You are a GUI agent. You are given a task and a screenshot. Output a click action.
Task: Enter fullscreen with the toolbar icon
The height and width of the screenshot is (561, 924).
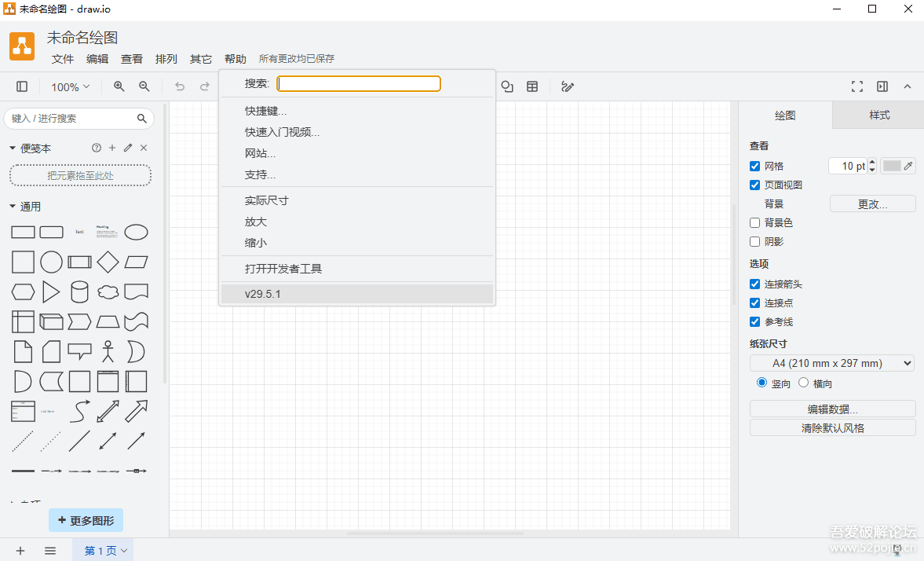pos(857,86)
